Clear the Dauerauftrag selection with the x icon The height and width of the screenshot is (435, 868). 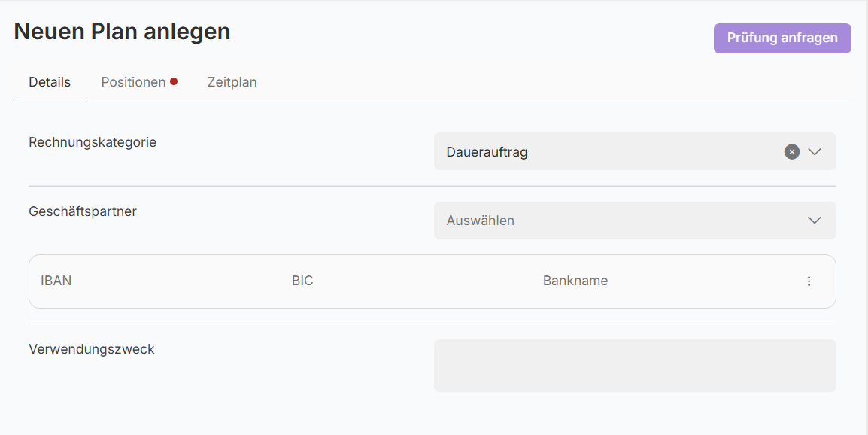click(791, 152)
